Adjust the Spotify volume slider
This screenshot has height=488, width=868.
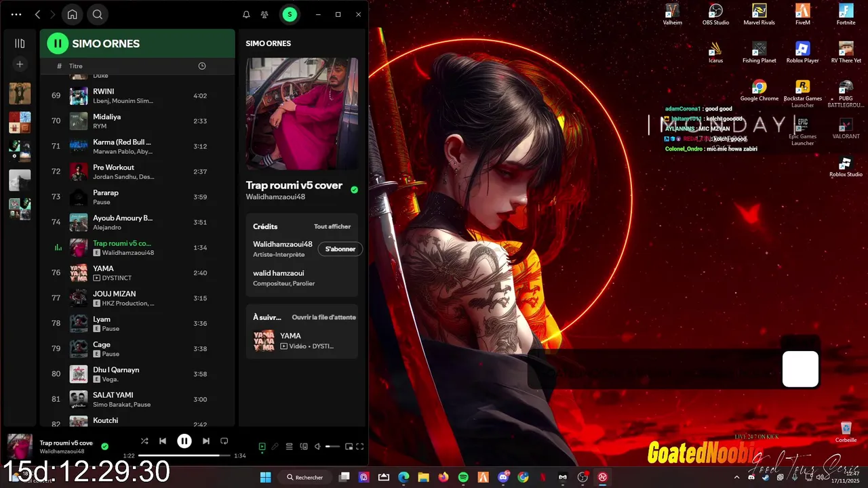point(332,447)
